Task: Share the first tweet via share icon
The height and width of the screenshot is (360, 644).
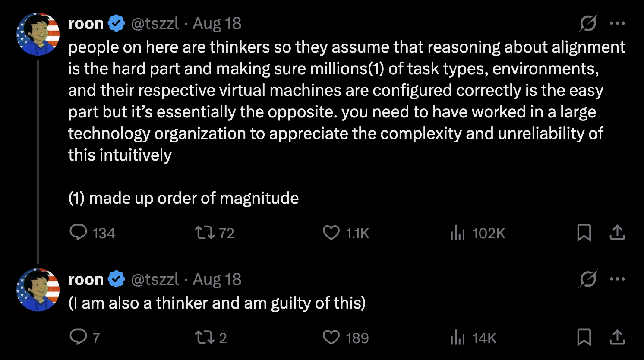Action: pos(617,232)
